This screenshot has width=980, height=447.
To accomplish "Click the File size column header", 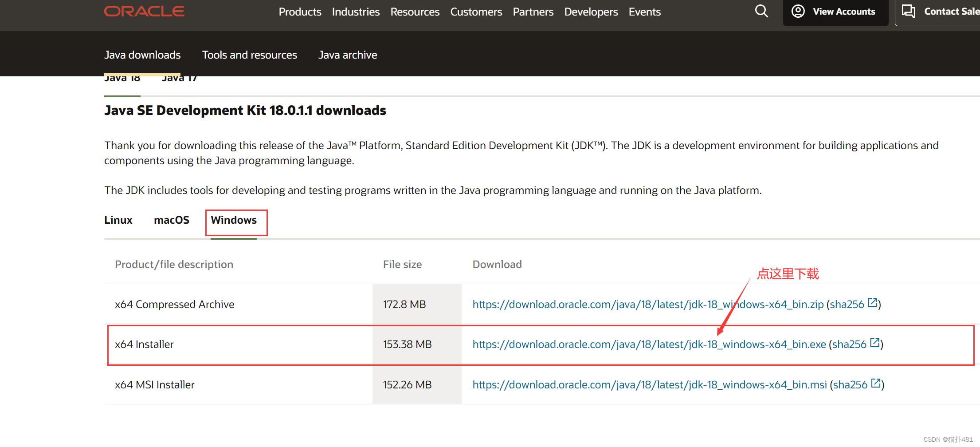I will click(x=403, y=265).
